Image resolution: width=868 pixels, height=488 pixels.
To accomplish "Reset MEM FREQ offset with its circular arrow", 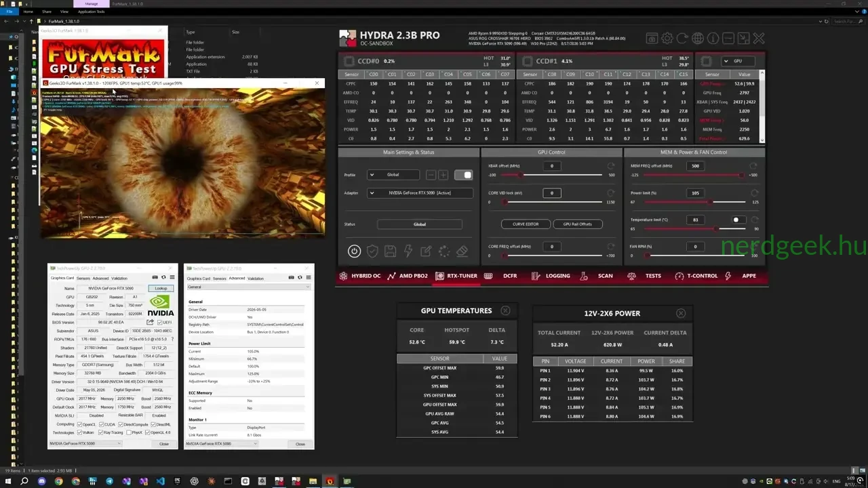I will 753,166.
